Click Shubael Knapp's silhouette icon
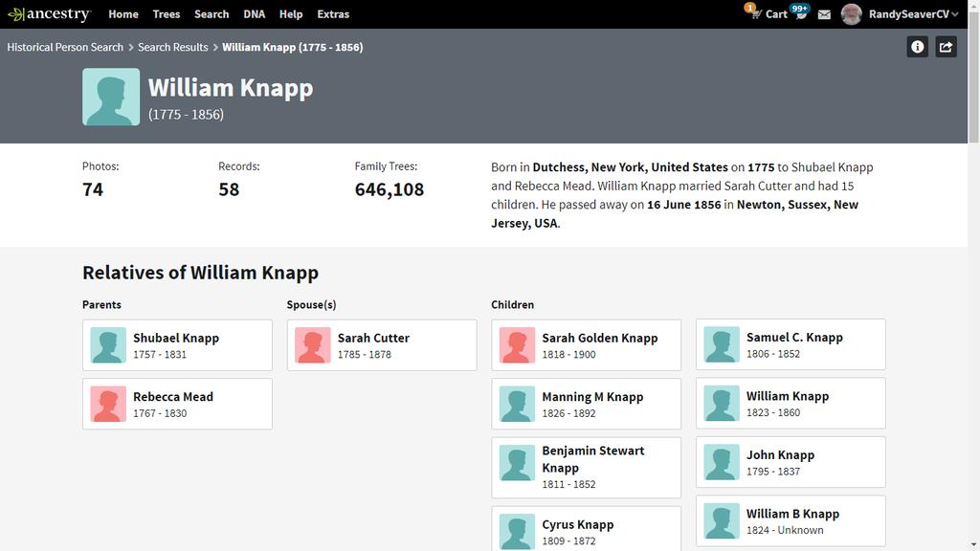 click(108, 344)
